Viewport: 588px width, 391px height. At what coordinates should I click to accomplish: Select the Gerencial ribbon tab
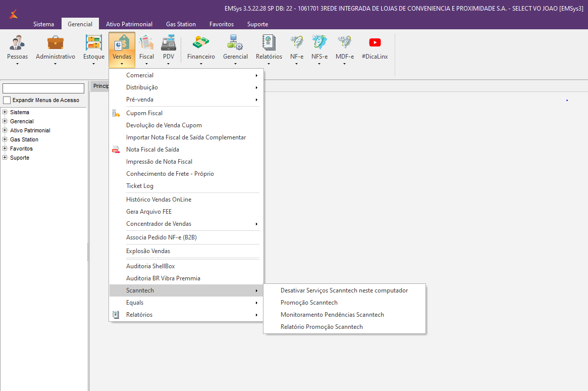point(80,24)
